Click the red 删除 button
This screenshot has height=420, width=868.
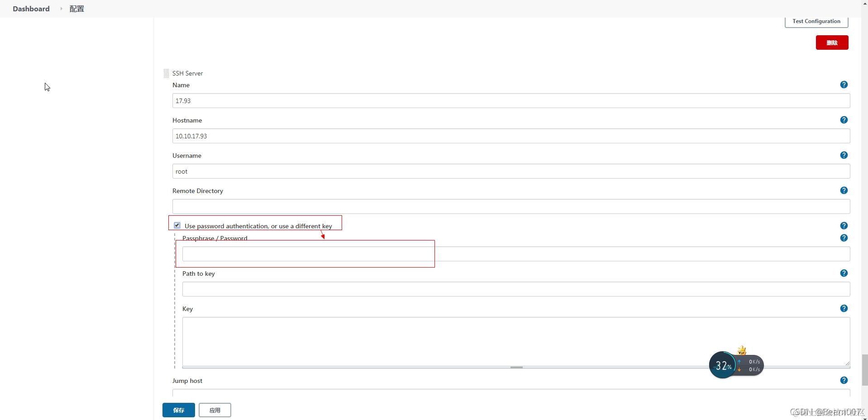coord(832,42)
